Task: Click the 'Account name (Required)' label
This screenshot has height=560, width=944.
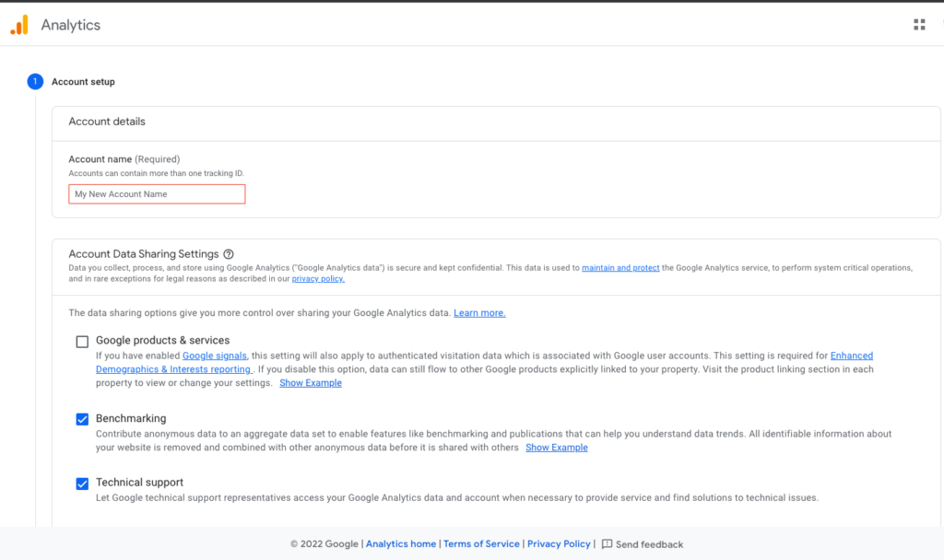Action: 124,159
